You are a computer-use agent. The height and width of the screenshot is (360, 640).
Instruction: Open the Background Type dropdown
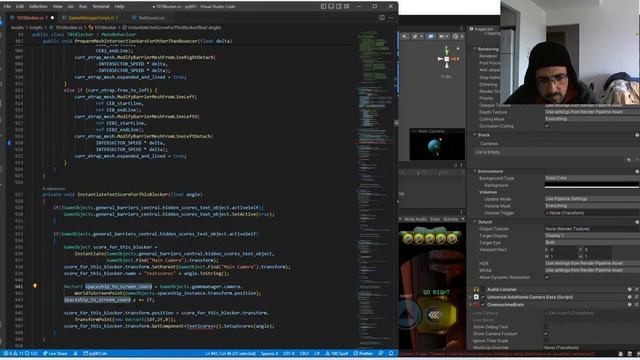click(592, 178)
